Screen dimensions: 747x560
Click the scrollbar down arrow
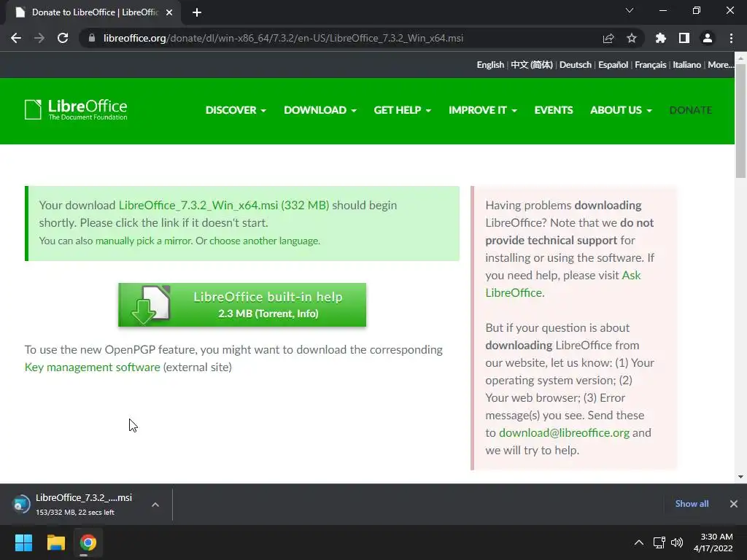pyautogui.click(x=740, y=477)
